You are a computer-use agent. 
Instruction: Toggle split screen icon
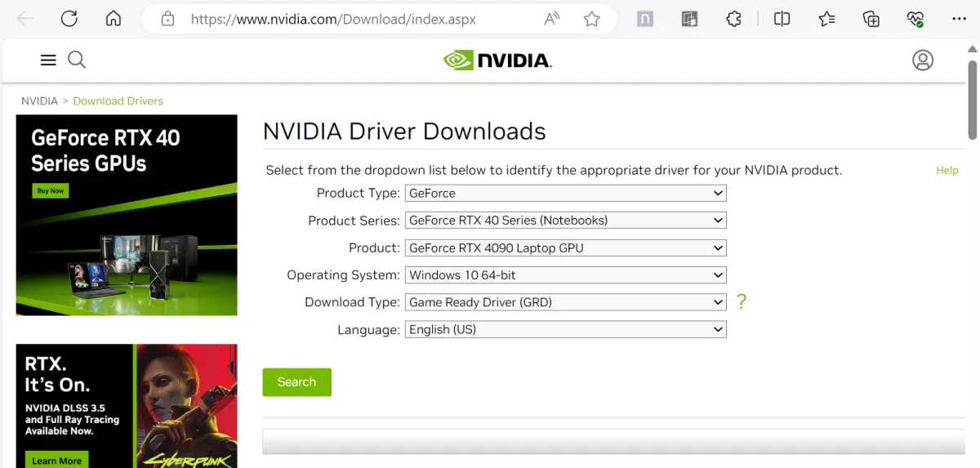click(x=782, y=19)
